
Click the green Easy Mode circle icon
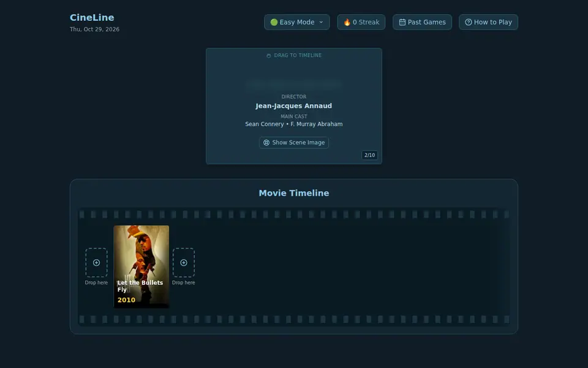274,22
